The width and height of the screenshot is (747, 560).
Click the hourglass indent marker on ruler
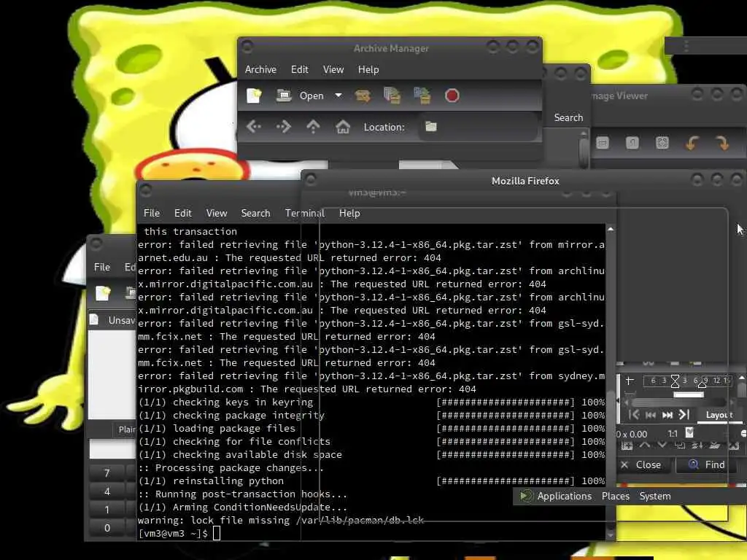pos(675,381)
